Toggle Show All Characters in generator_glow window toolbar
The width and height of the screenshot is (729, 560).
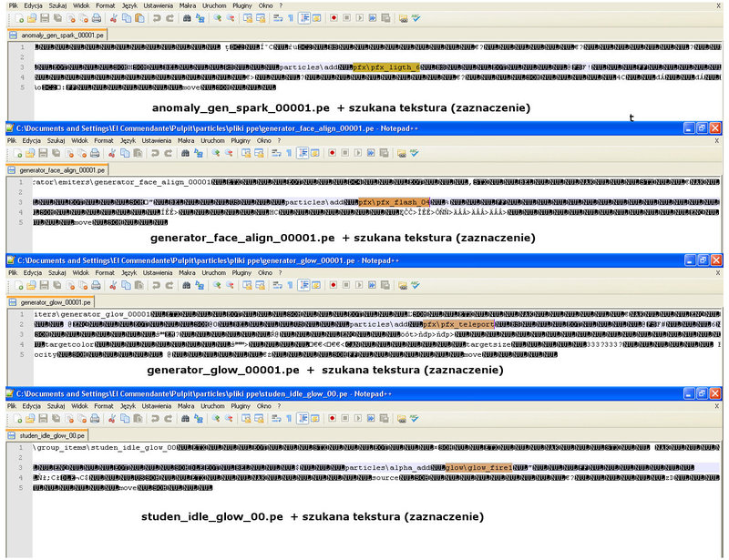(x=290, y=285)
